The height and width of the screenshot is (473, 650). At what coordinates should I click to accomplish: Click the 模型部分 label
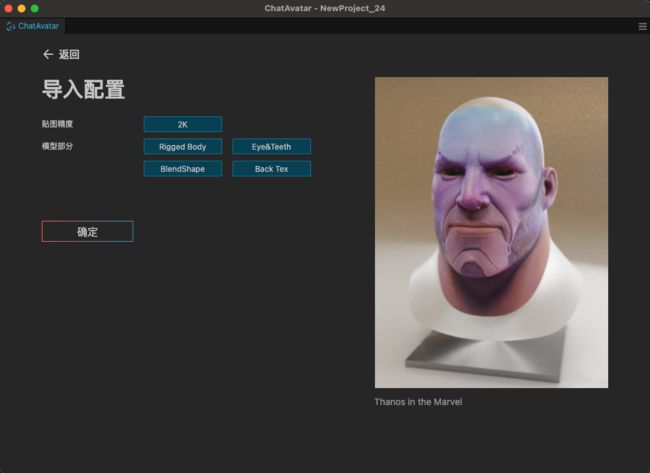coord(57,146)
